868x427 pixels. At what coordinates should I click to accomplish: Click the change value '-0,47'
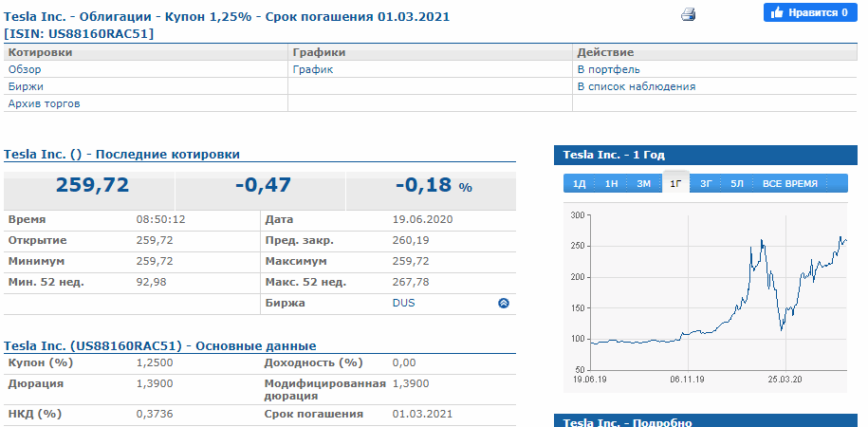263,186
